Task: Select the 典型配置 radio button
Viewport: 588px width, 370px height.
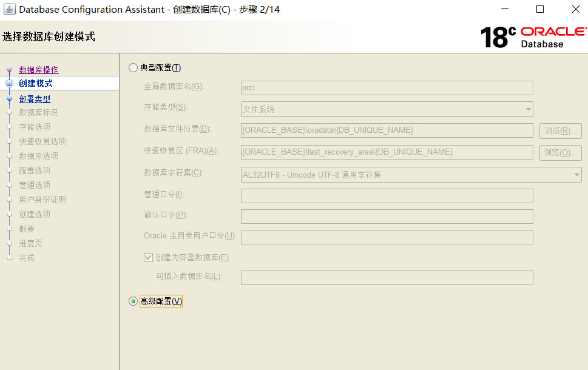Action: [x=133, y=68]
